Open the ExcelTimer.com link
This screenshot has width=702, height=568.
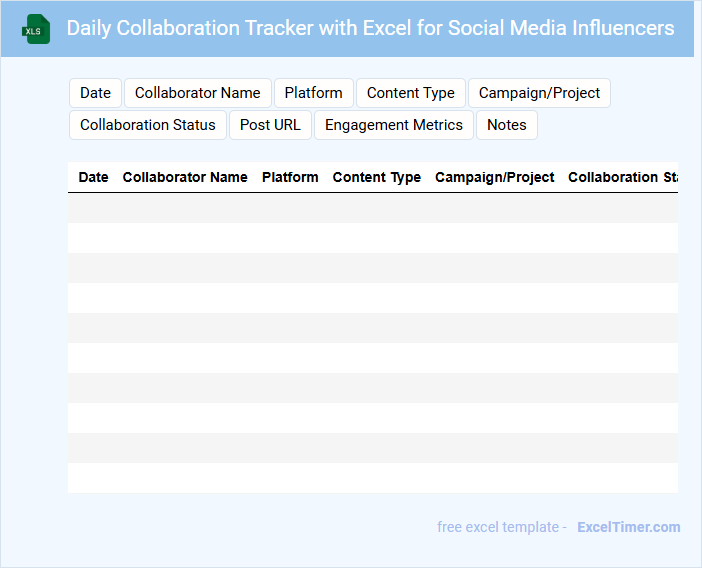[x=628, y=527]
